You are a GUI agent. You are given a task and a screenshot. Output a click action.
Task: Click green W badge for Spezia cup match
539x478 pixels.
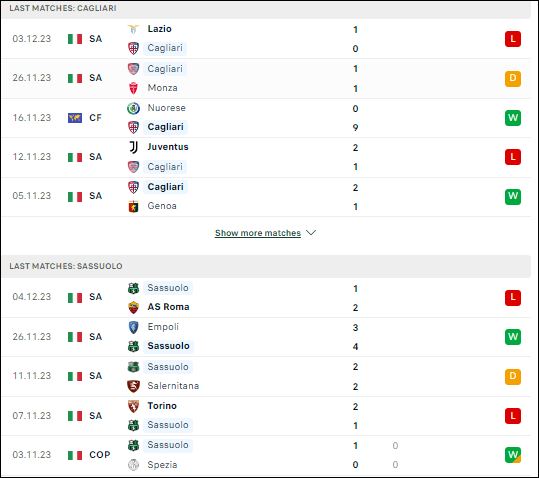[x=513, y=455]
